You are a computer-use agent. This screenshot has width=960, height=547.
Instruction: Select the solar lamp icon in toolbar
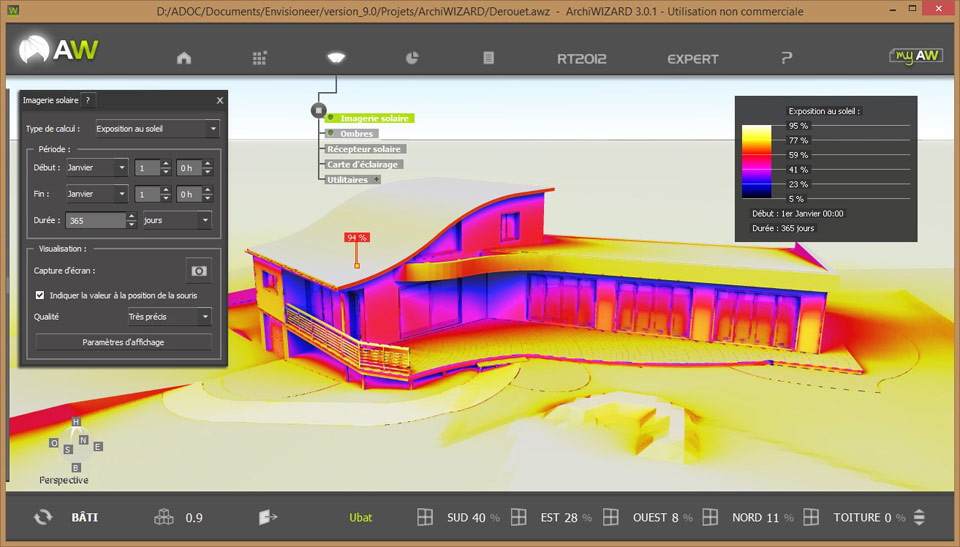[336, 58]
